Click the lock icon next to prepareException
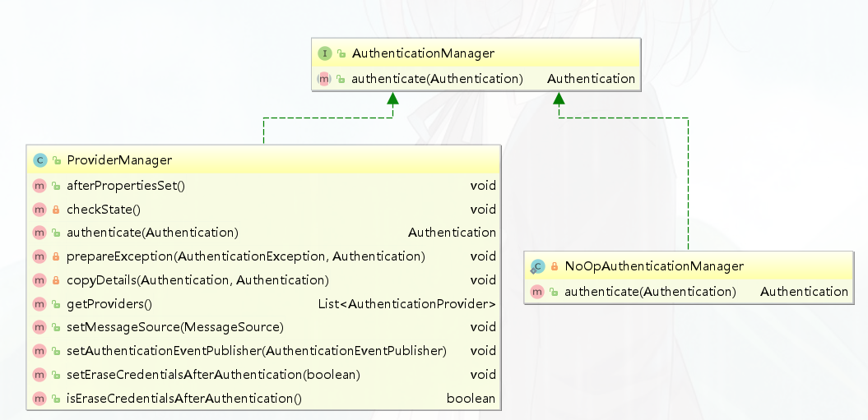Image resolution: width=868 pixels, height=420 pixels. pyautogui.click(x=56, y=256)
